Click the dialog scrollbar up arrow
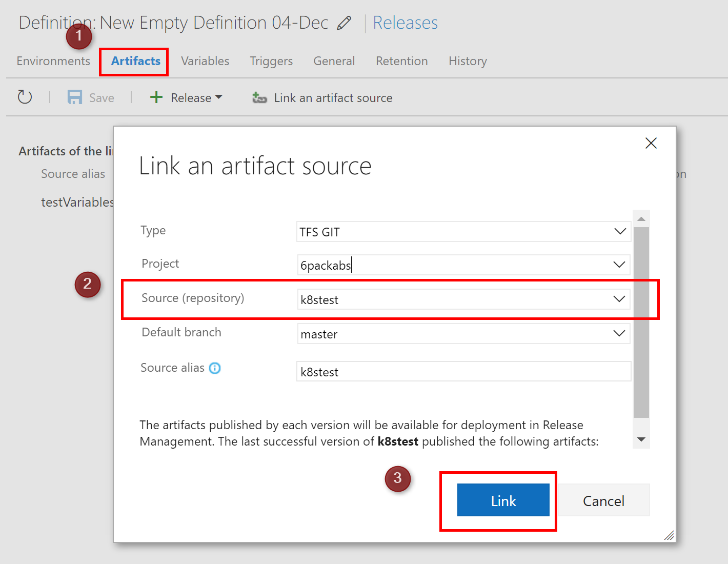This screenshot has height=564, width=728. (641, 219)
